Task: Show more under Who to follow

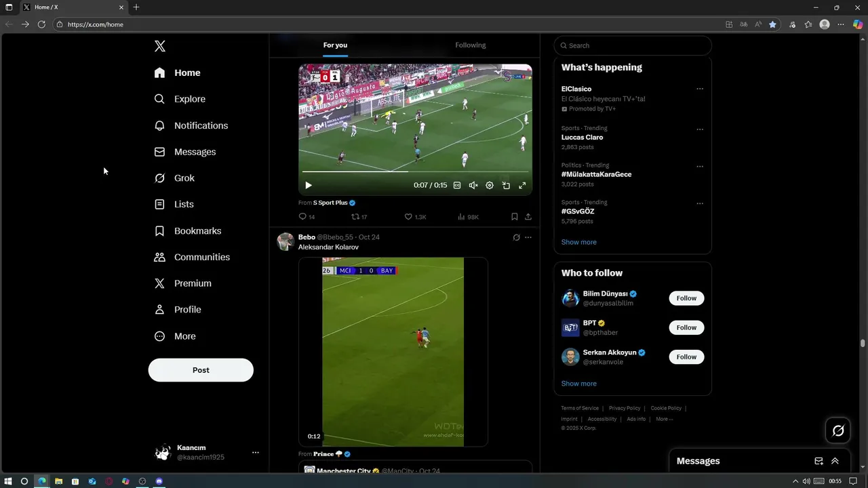Action: pyautogui.click(x=579, y=384)
